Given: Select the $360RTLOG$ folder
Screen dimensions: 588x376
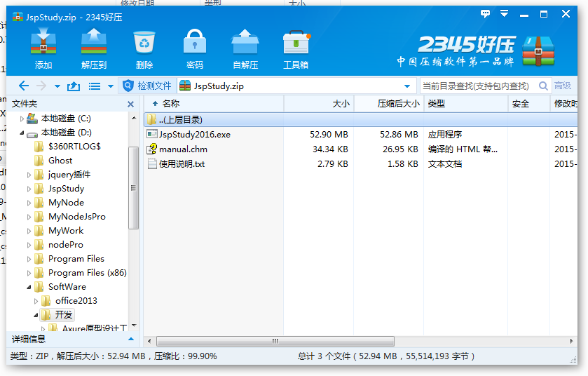Looking at the screenshot, I should click(x=74, y=147).
